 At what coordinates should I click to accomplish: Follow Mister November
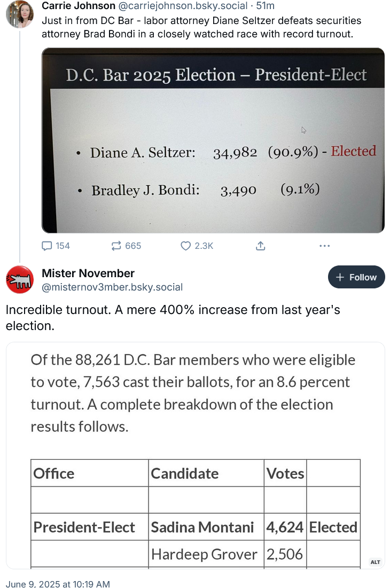356,277
